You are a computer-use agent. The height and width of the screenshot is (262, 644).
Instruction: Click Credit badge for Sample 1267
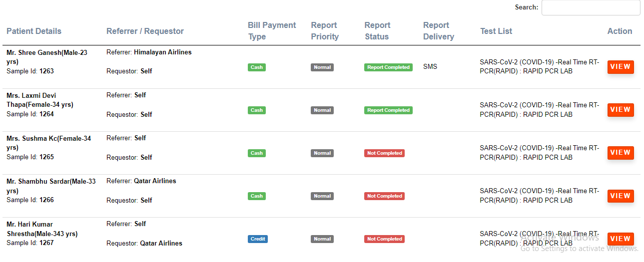coord(258,239)
